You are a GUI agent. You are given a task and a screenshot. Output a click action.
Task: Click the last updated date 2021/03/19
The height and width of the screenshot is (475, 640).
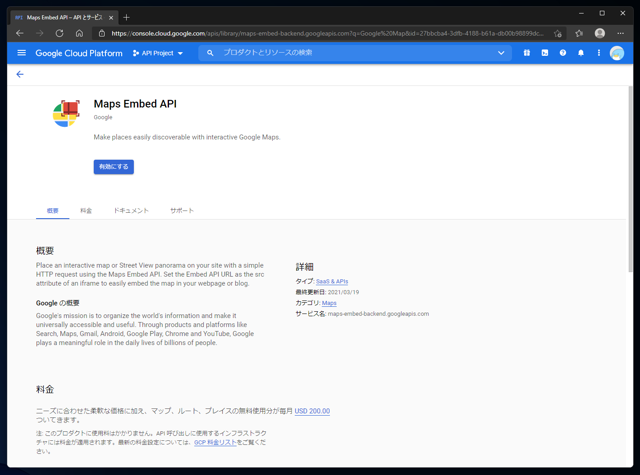344,292
